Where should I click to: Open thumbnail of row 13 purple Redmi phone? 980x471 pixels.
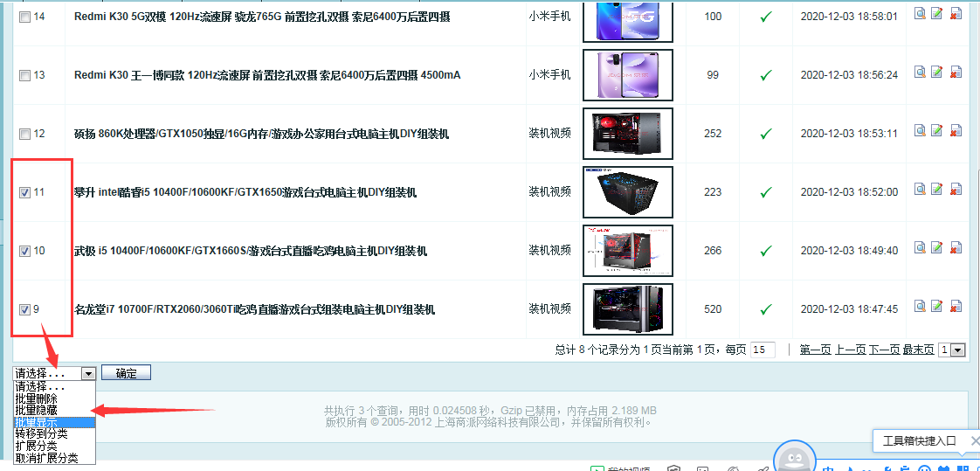coord(627,75)
